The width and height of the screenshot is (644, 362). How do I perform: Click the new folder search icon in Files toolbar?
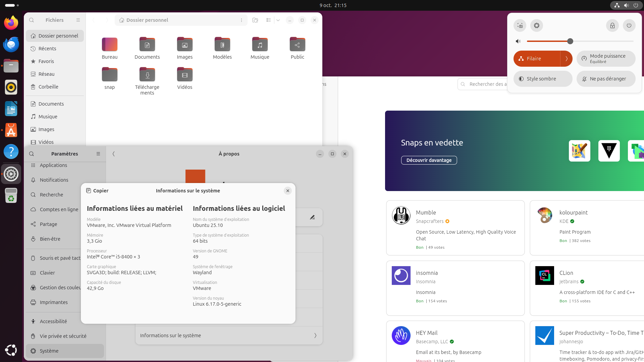coord(255,20)
